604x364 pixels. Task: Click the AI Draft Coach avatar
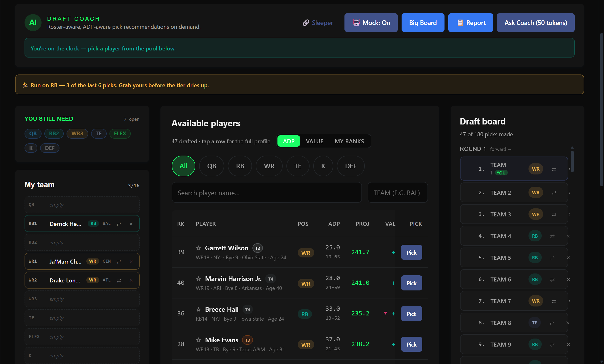(33, 23)
